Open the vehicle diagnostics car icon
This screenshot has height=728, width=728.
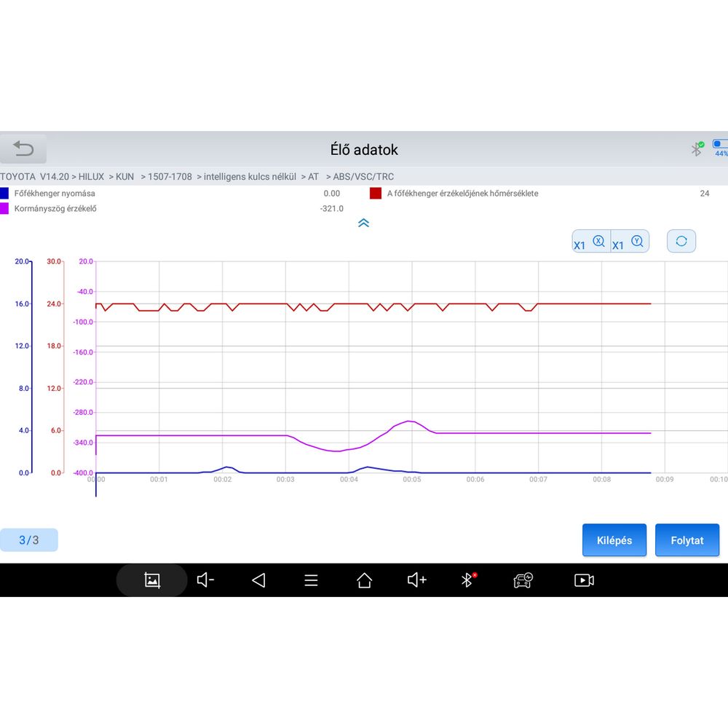click(523, 580)
